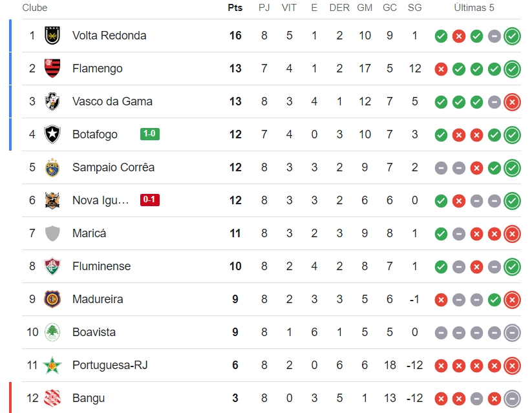Click the Últimas 5 column header
Viewport: 532px width, 413px height.
point(474,8)
